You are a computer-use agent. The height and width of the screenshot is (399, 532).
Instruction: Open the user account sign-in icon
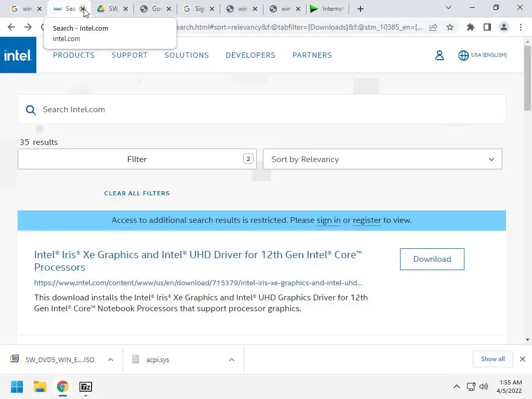tap(440, 55)
